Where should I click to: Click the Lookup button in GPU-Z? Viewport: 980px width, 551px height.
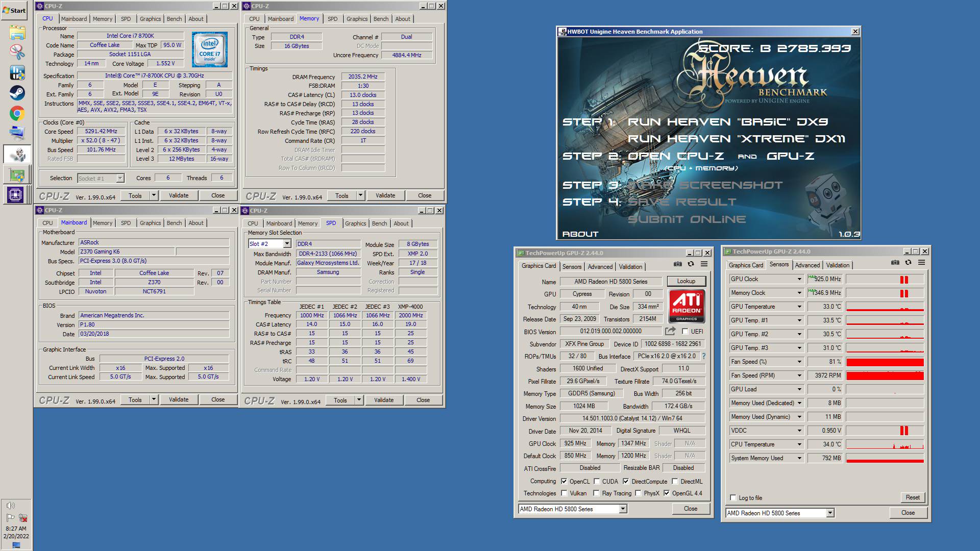[x=686, y=281]
